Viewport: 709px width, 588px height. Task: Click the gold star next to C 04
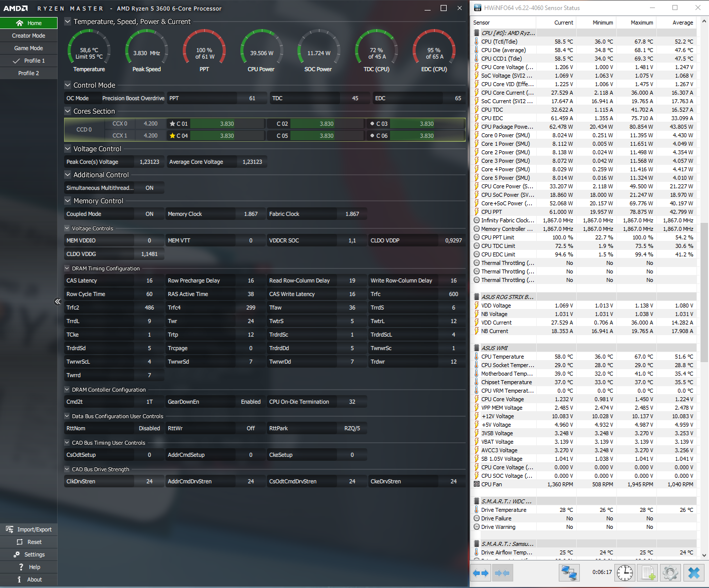point(172,136)
